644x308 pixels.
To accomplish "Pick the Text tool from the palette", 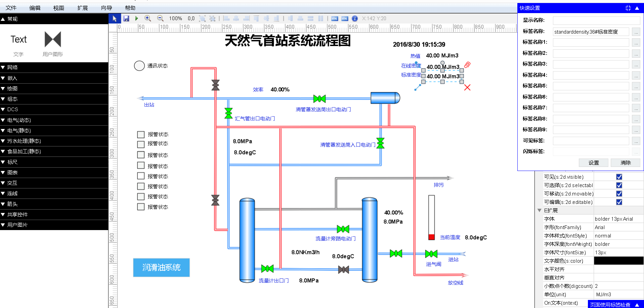I will [18, 40].
